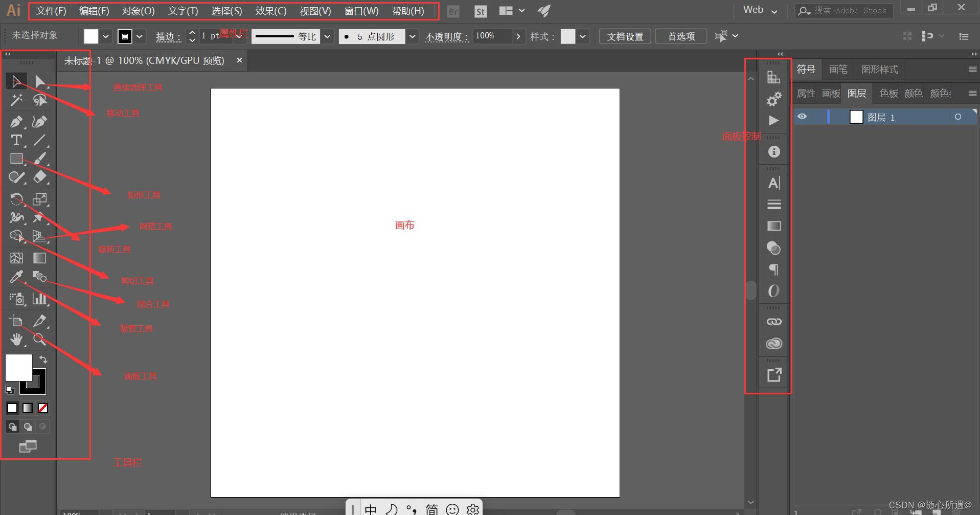Viewport: 980px width, 515px height.
Task: Select the Direct Selection tool
Action: [x=40, y=81]
